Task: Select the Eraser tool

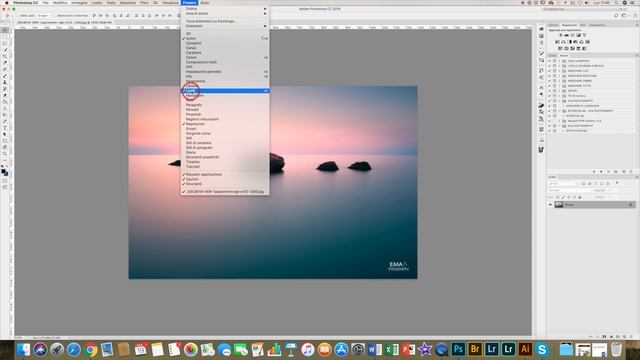Action: 5,95
